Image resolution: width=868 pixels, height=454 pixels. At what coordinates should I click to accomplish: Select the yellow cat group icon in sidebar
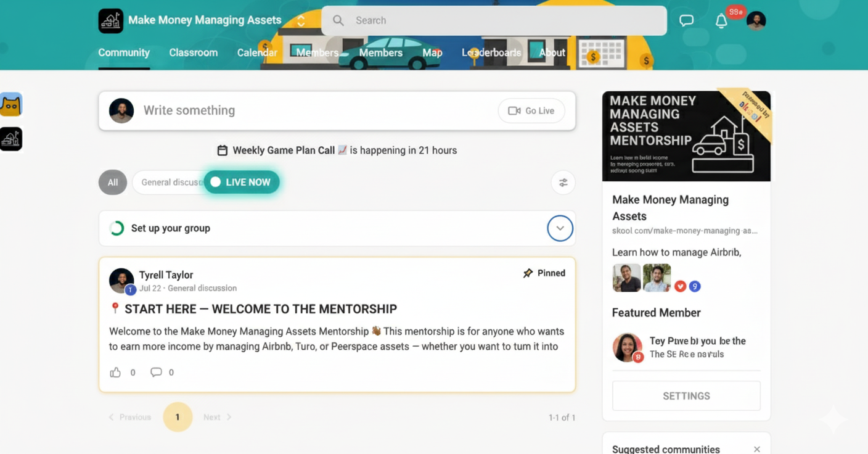click(x=11, y=105)
